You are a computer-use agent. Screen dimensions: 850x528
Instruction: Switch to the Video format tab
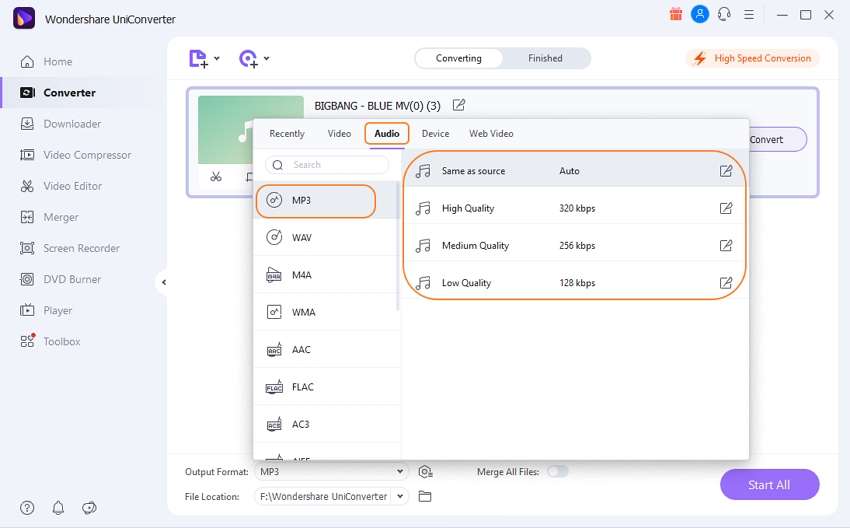339,133
